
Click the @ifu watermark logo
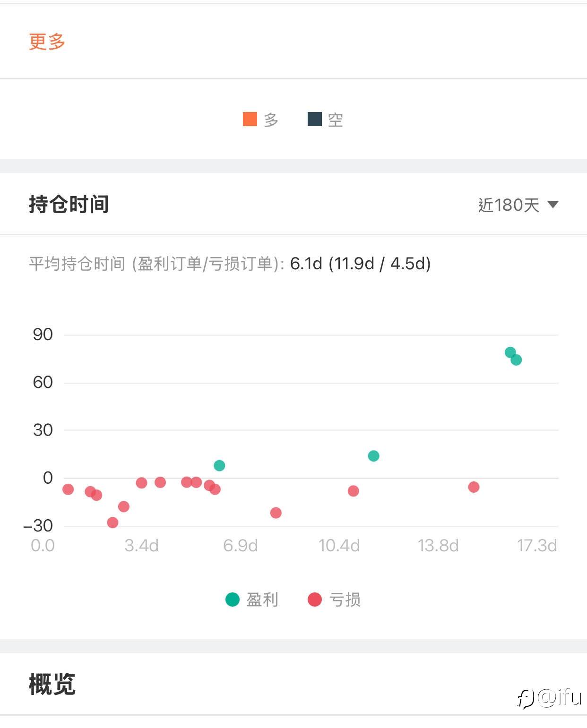click(549, 697)
